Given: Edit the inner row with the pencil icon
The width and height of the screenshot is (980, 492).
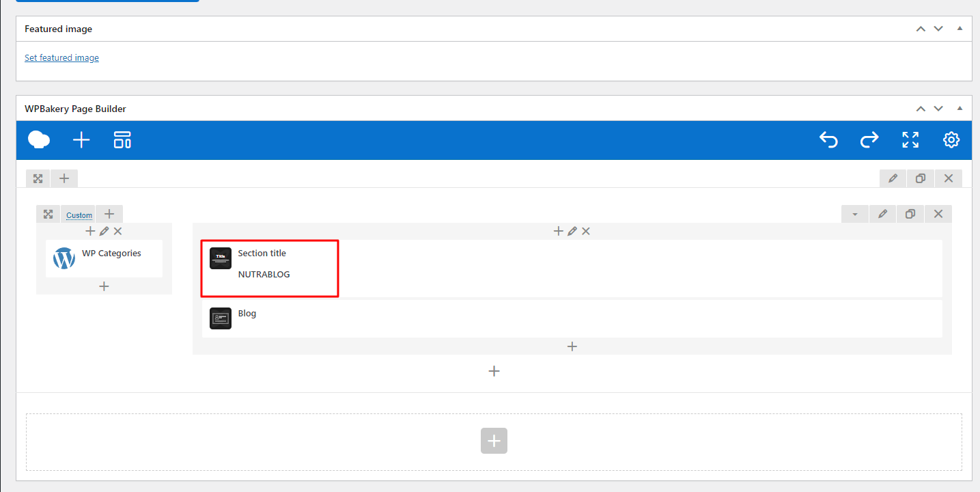Looking at the screenshot, I should coord(883,214).
